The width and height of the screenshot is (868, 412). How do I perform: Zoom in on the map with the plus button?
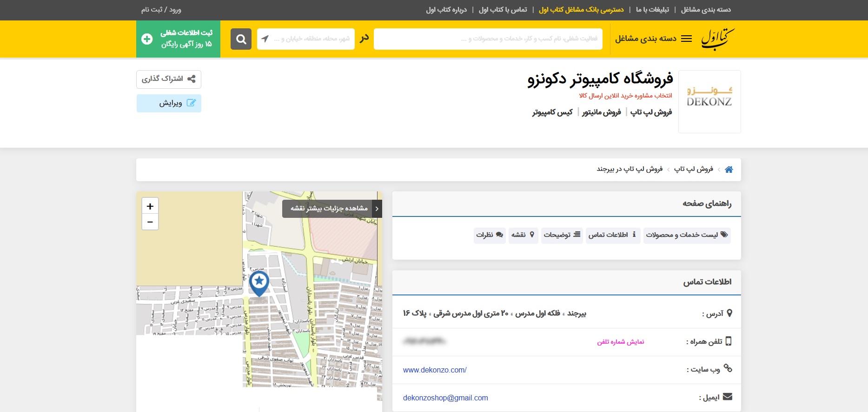(150, 206)
